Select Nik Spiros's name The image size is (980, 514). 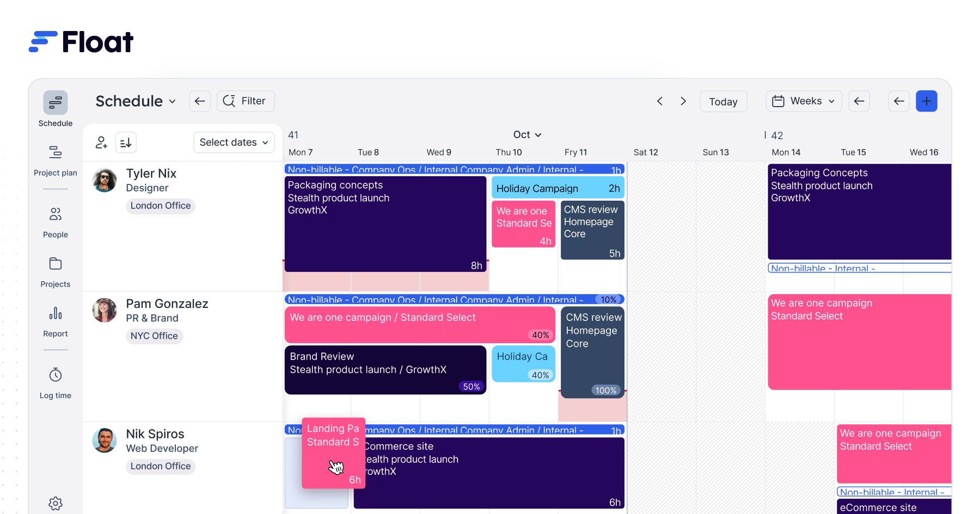[155, 434]
